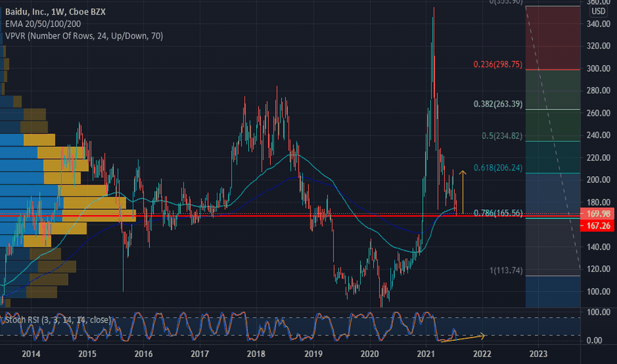The height and width of the screenshot is (364, 617).
Task: Click the 240.00 price axis label
Action: [598, 135]
